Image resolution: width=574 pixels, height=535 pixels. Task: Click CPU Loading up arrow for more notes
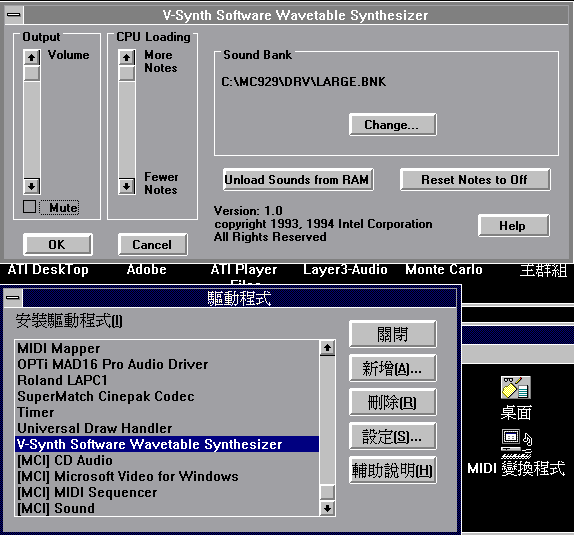(x=127, y=57)
